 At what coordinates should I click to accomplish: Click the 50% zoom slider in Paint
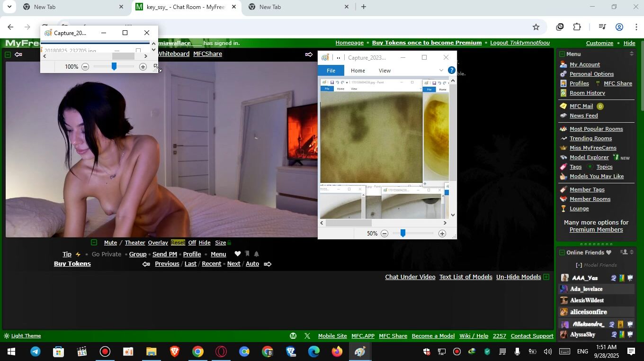tap(402, 233)
